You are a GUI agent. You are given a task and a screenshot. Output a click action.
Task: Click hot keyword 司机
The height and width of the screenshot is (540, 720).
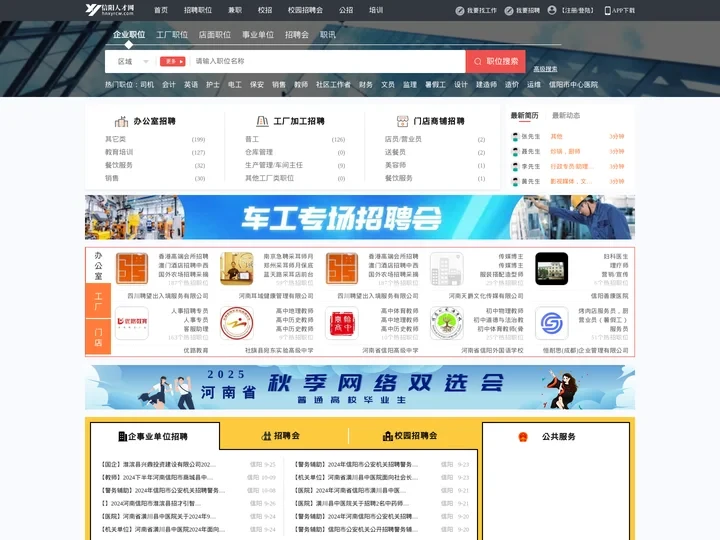click(147, 84)
